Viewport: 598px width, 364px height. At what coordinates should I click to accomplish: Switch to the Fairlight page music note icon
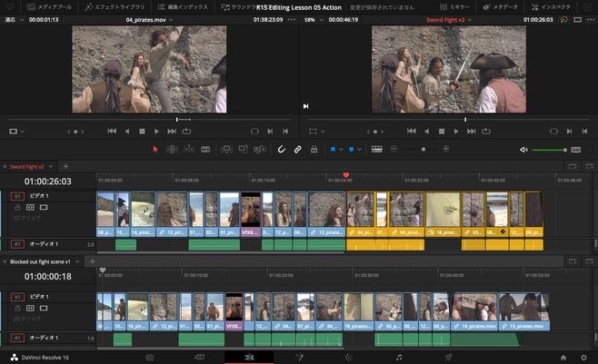399,357
